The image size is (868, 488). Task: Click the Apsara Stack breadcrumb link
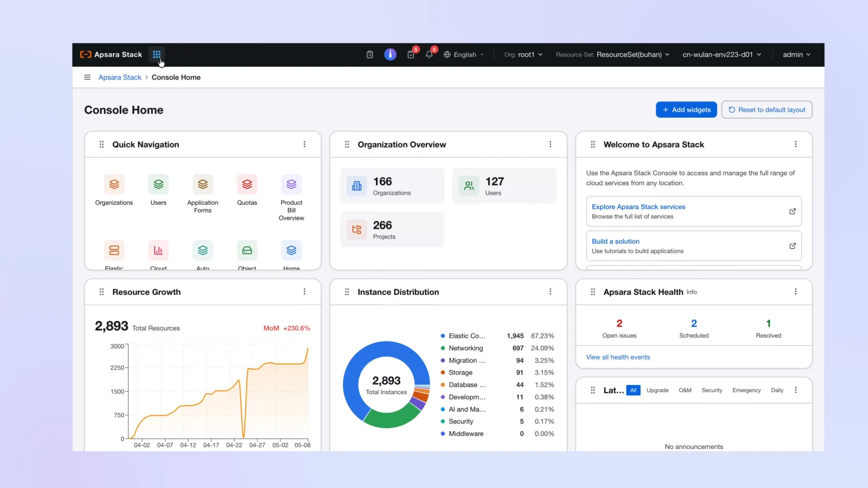click(x=120, y=78)
